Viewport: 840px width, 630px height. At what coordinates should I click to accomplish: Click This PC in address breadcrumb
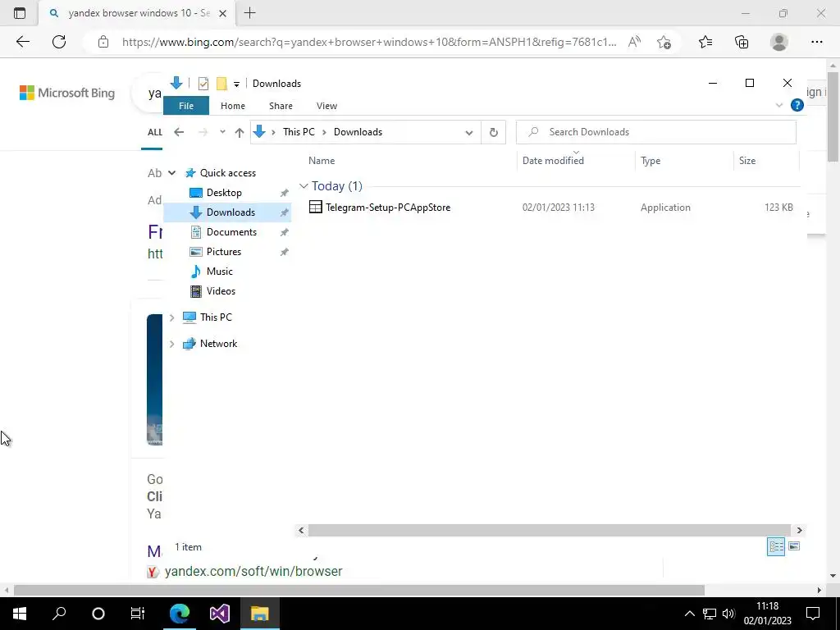point(299,132)
